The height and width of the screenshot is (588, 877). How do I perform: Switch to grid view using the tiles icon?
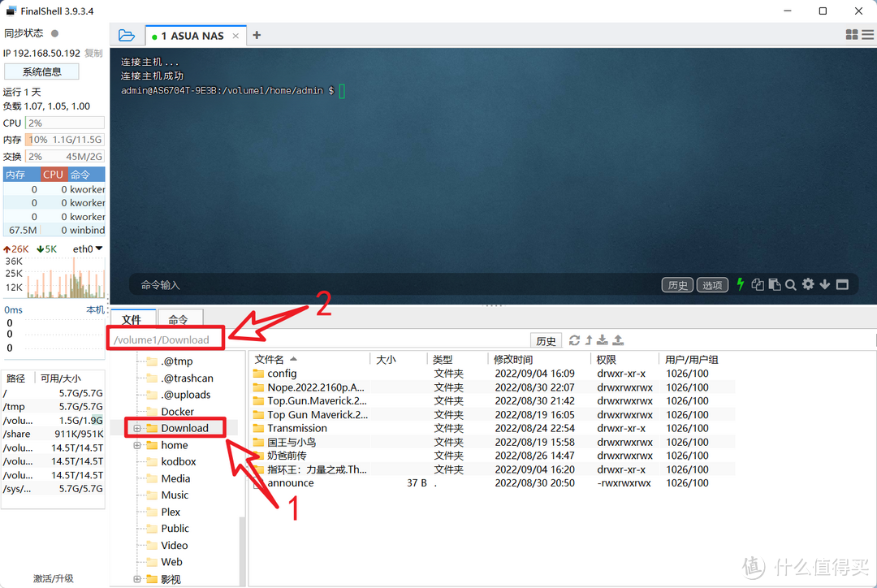851,35
